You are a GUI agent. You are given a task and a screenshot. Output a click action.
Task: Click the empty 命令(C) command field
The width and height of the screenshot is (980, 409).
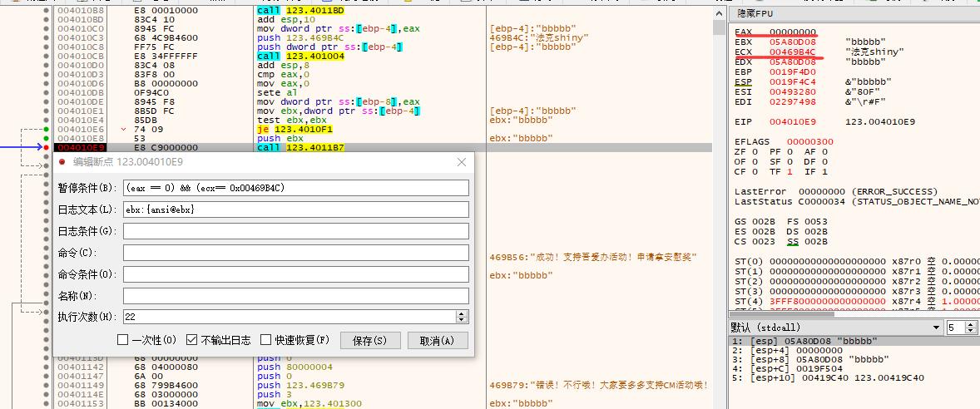coord(295,253)
